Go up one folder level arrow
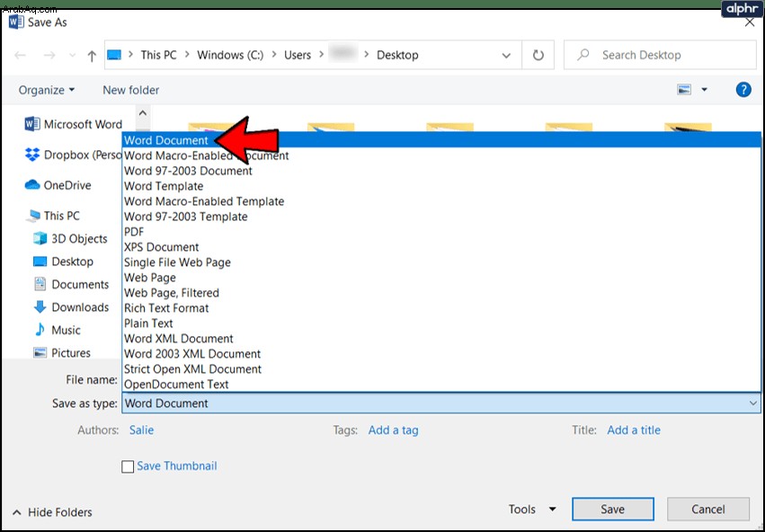Screen dimensions: 765x532 [x=92, y=56]
